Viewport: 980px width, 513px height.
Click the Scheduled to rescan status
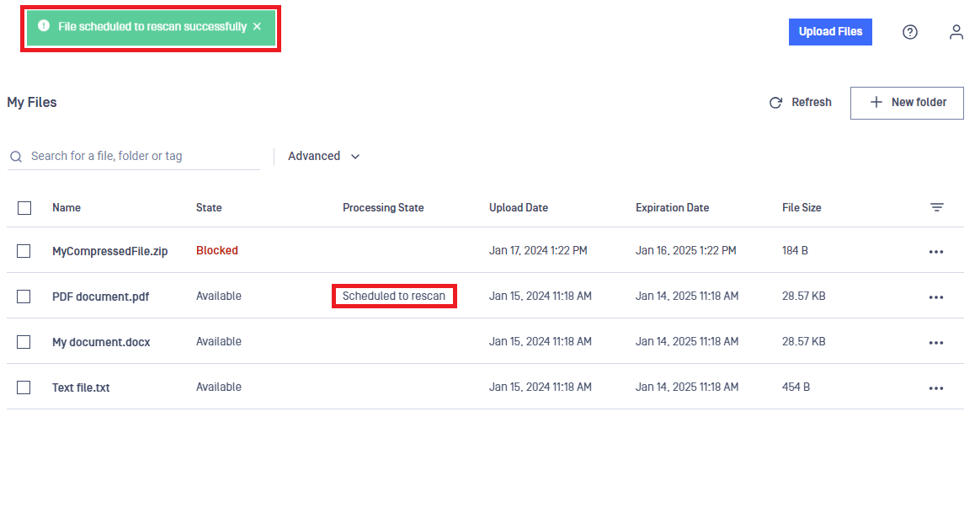pyautogui.click(x=394, y=296)
